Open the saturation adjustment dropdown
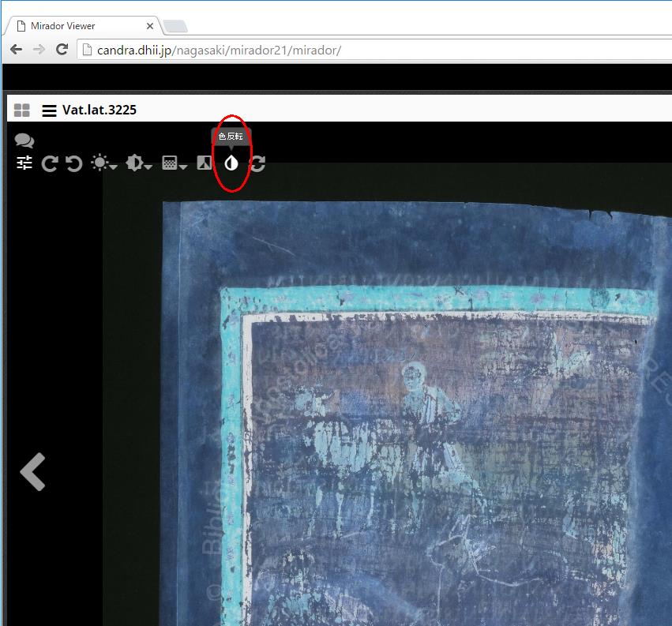Screen dimensions: 672x626 tap(175, 163)
